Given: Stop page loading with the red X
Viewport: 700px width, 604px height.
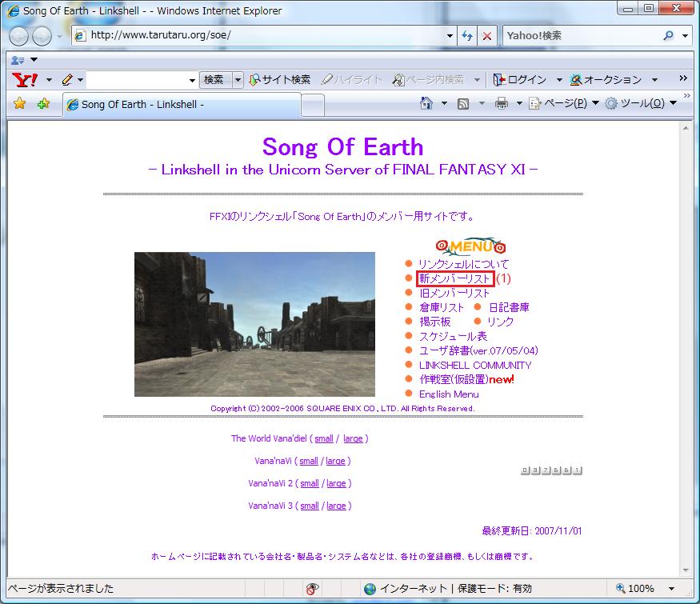Looking at the screenshot, I should pos(487,36).
